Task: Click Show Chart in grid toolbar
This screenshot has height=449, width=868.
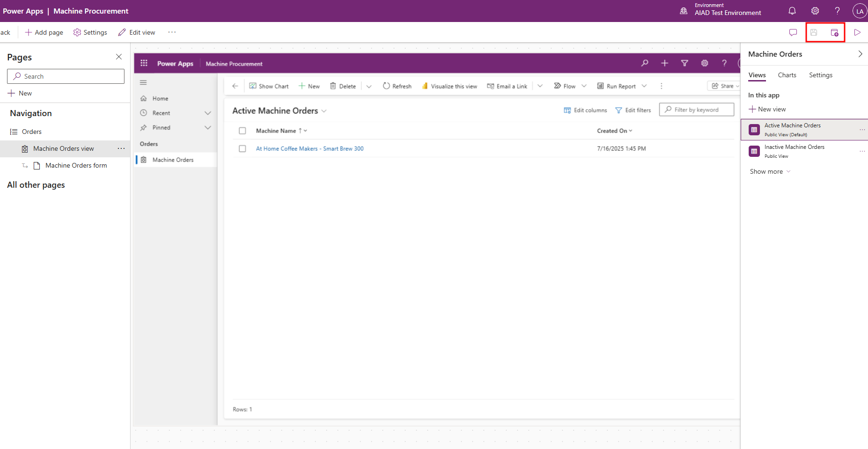Action: tap(269, 86)
